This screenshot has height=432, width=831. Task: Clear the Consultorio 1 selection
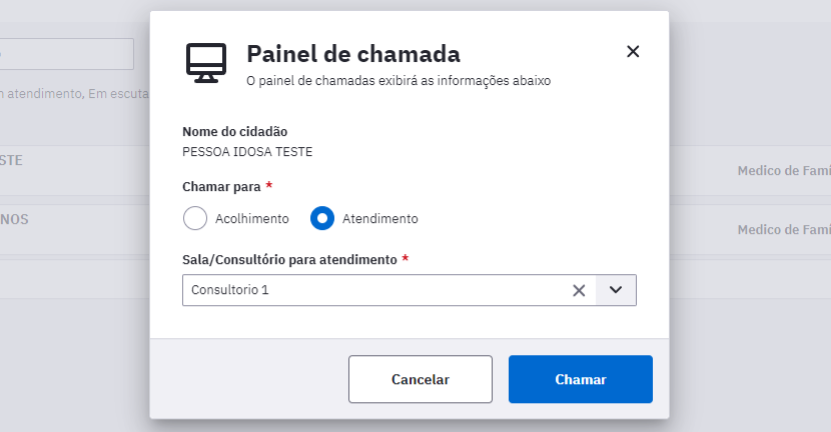point(579,290)
